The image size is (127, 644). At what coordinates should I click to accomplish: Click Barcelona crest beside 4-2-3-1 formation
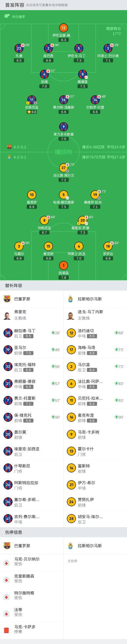pos(9,147)
